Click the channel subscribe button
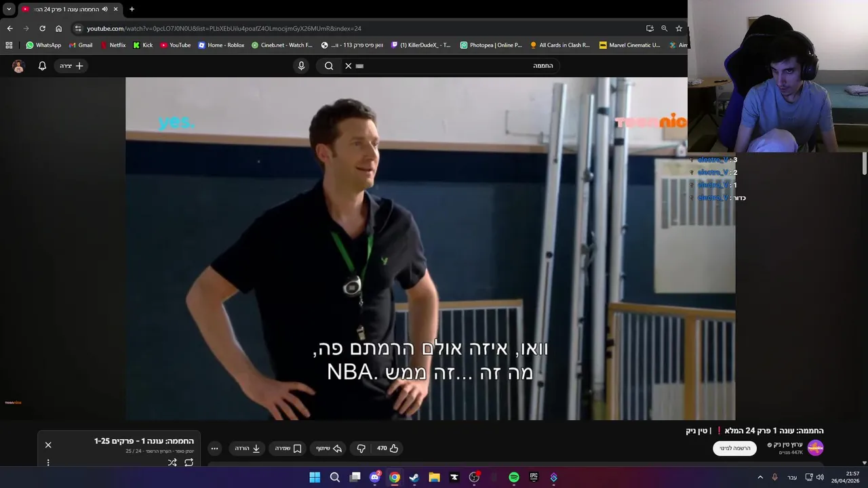 point(734,448)
